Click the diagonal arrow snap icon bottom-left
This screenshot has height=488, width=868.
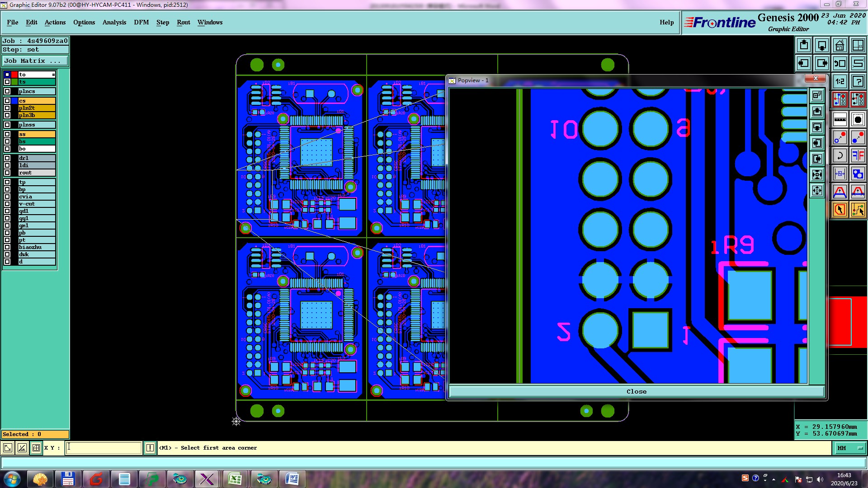[8, 448]
